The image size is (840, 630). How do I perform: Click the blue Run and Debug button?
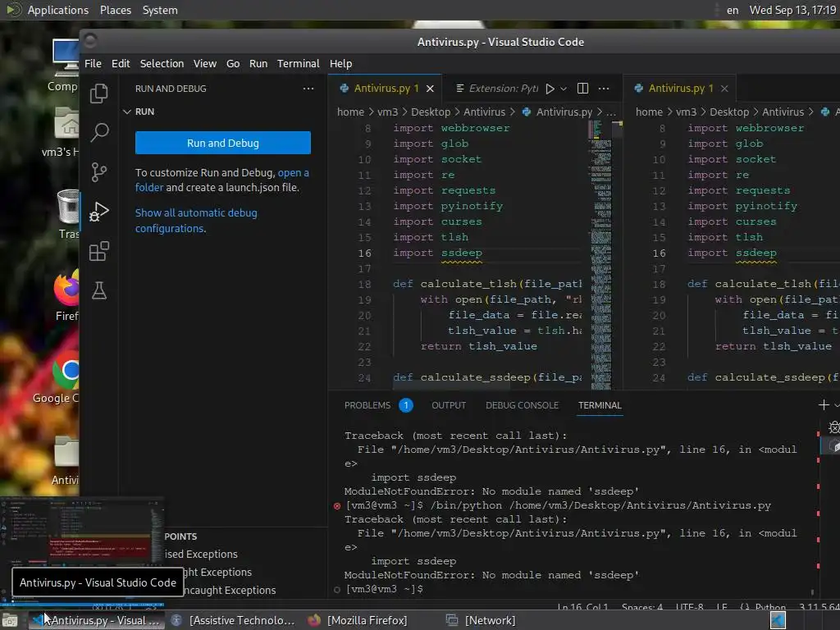pos(223,143)
